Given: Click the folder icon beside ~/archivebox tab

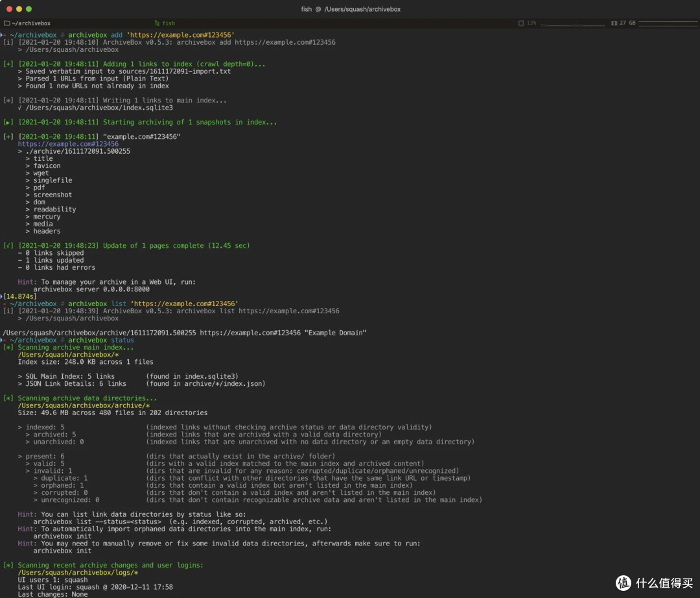Looking at the screenshot, I should [x=6, y=23].
